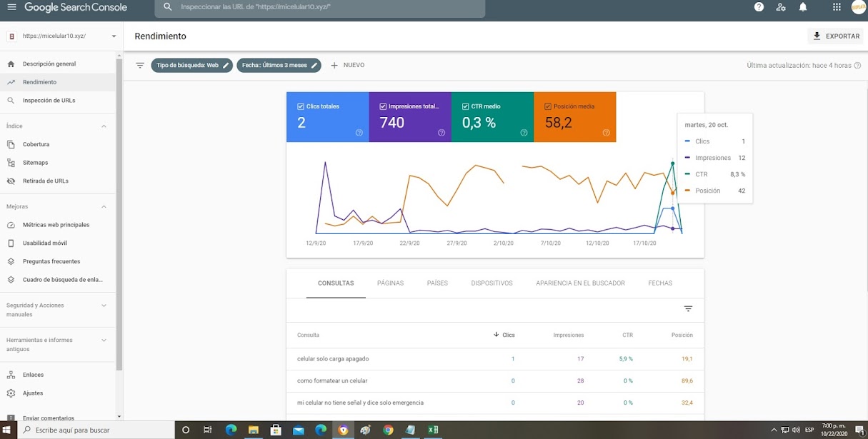Expand Seguridad y Acciones manuales section
Image resolution: width=868 pixels, height=439 pixels.
tap(104, 306)
